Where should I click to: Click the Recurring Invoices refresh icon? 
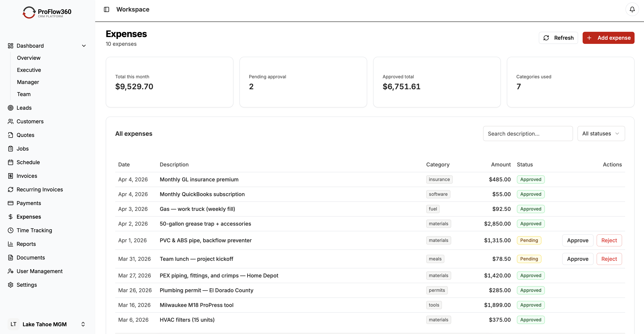[11, 190]
